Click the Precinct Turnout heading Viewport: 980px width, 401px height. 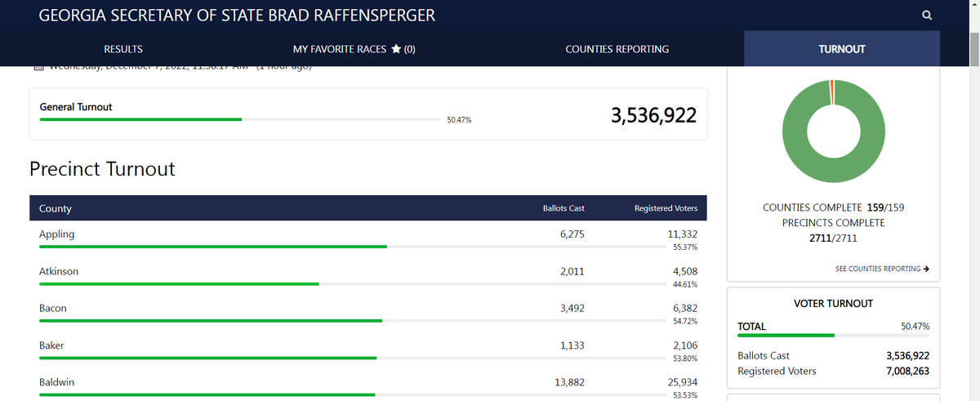102,169
